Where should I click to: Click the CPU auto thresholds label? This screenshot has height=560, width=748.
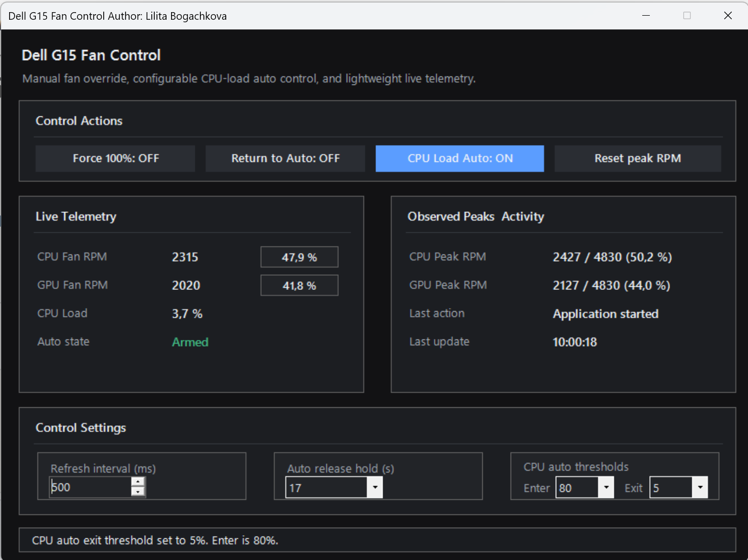576,467
